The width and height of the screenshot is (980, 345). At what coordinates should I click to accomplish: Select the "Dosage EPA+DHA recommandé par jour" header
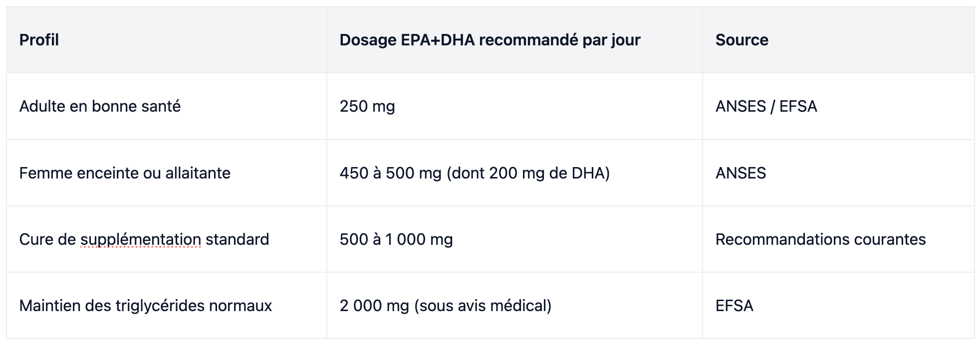click(x=514, y=40)
